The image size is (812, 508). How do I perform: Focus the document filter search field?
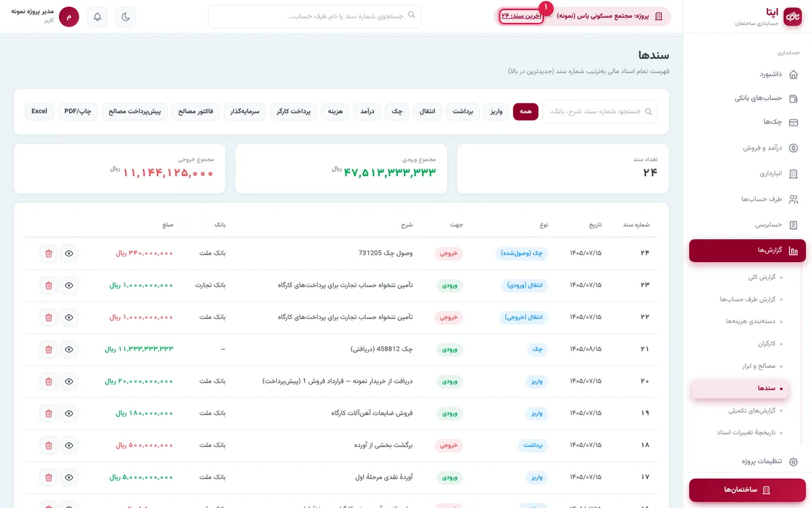600,112
